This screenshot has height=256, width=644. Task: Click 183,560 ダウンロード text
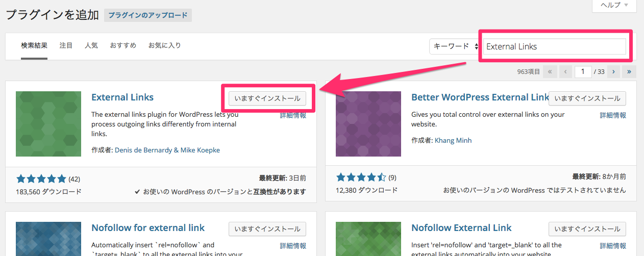click(x=49, y=192)
